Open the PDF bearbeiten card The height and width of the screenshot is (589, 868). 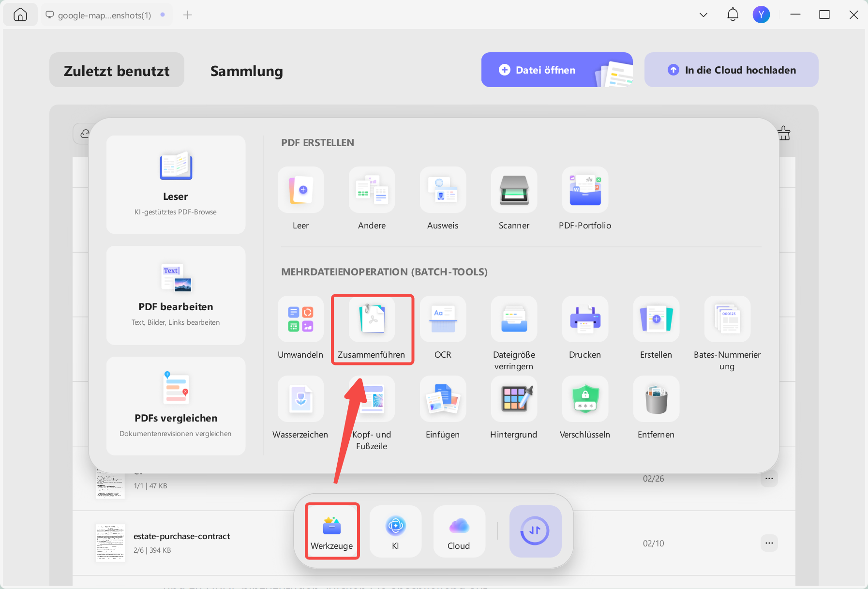(176, 295)
